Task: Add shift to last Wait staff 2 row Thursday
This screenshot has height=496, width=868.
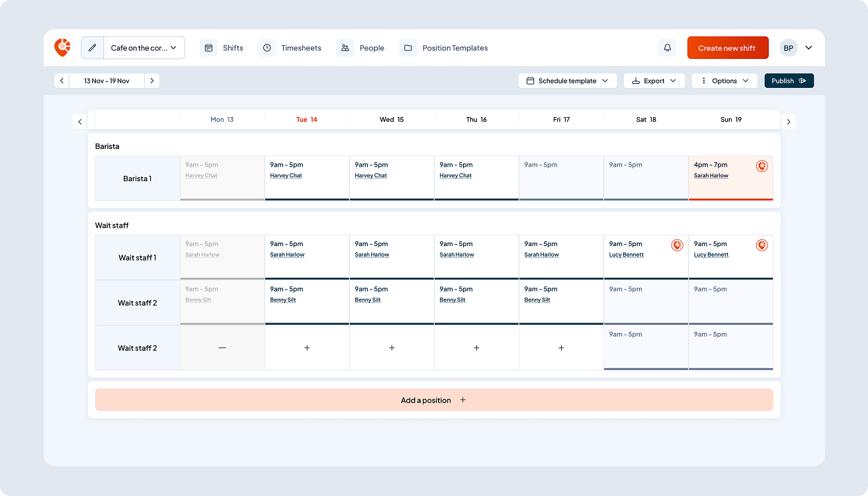Action: coord(476,348)
